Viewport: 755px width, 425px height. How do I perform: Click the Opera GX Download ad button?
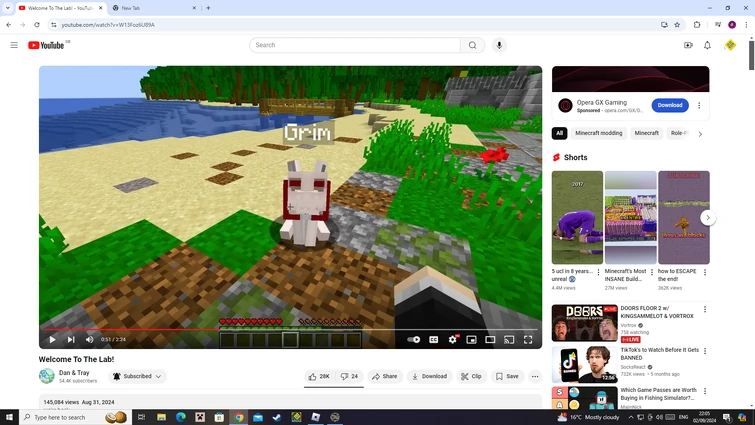point(670,105)
